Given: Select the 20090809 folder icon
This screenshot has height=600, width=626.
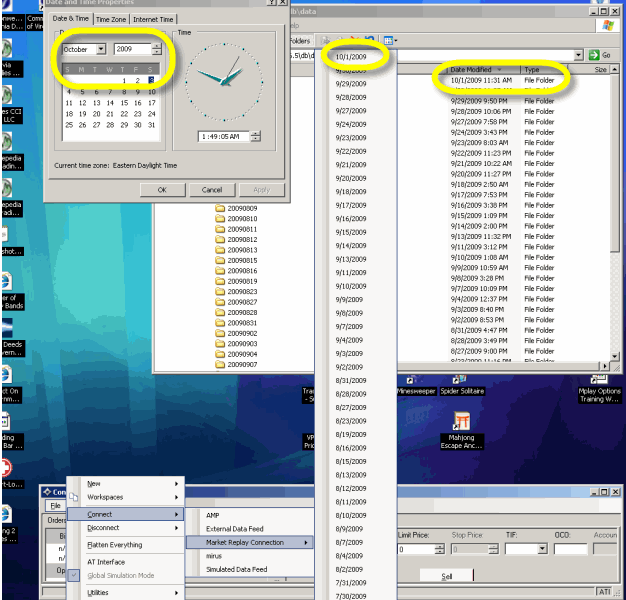Looking at the screenshot, I should [x=220, y=208].
